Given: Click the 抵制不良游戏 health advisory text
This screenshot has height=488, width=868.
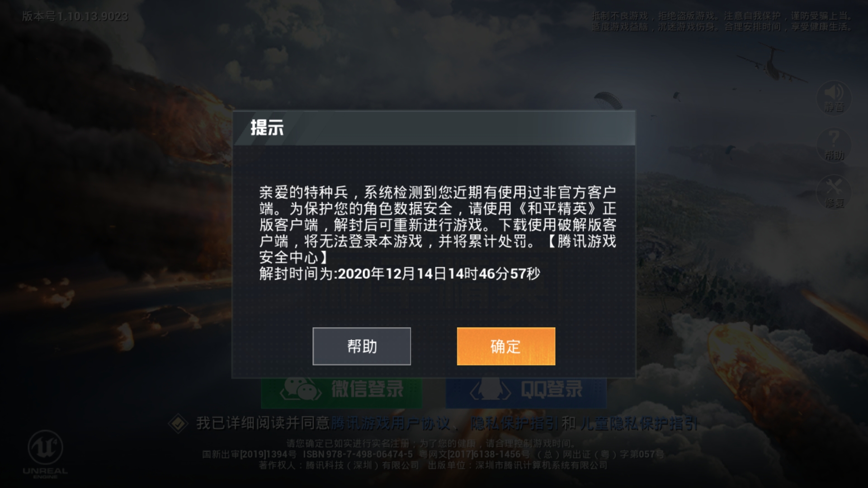Looking at the screenshot, I should click(x=722, y=22).
